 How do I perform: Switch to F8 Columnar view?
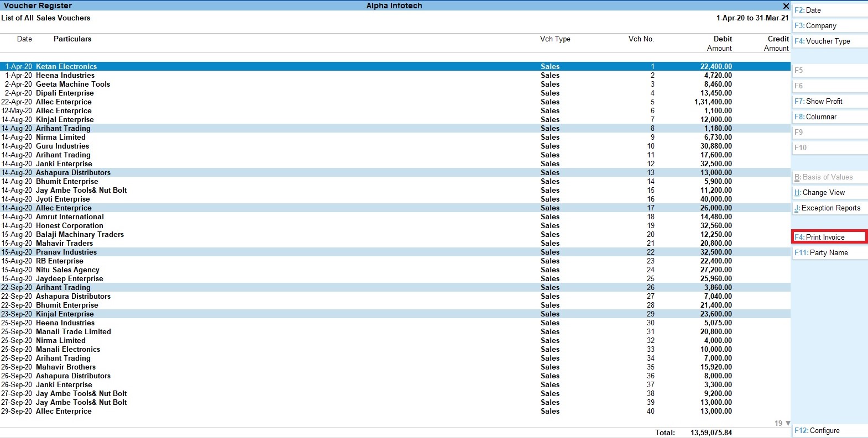(829, 117)
